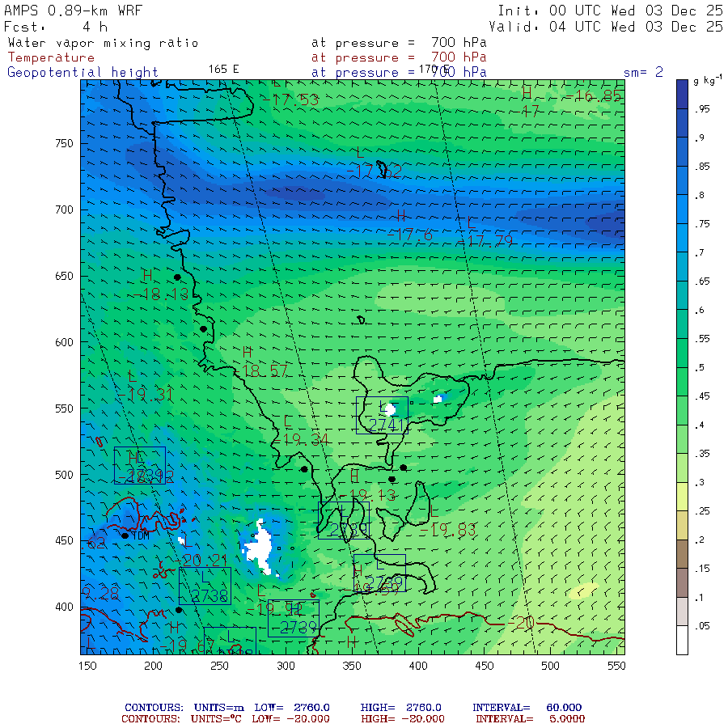Image resolution: width=728 pixels, height=728 pixels.
Task: Click the blue 'INTERVAL= 60.000' footer value
Action: [527, 708]
